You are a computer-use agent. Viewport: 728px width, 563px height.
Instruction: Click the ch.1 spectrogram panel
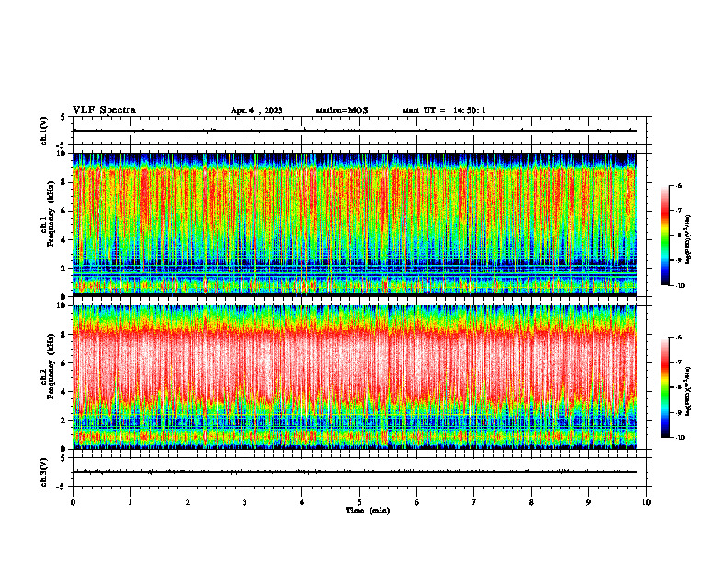point(355,224)
